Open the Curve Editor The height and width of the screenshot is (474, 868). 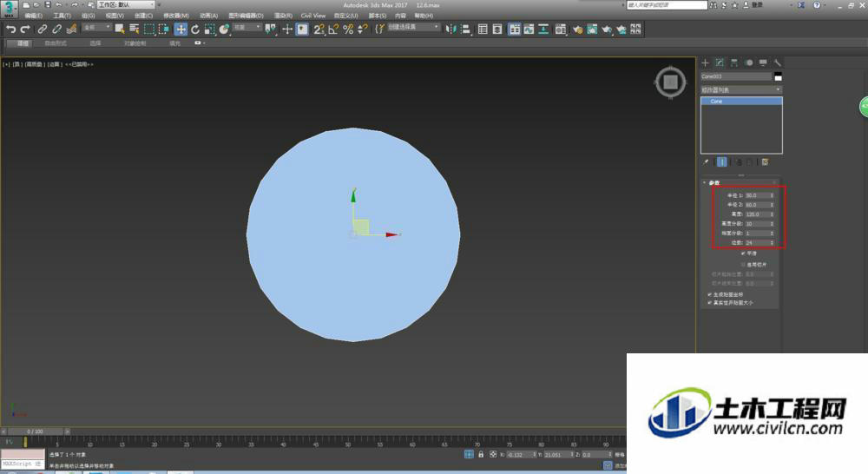coord(529,30)
